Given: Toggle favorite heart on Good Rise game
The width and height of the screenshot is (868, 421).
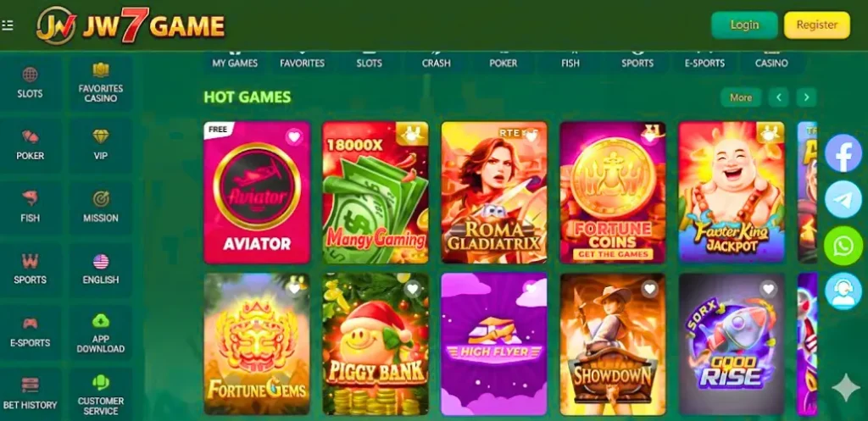Looking at the screenshot, I should point(768,288).
